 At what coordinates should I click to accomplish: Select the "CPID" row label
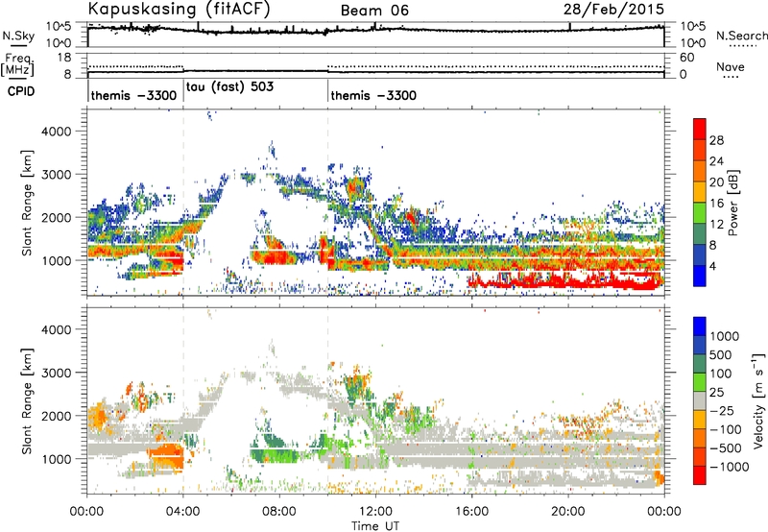[x=21, y=91]
